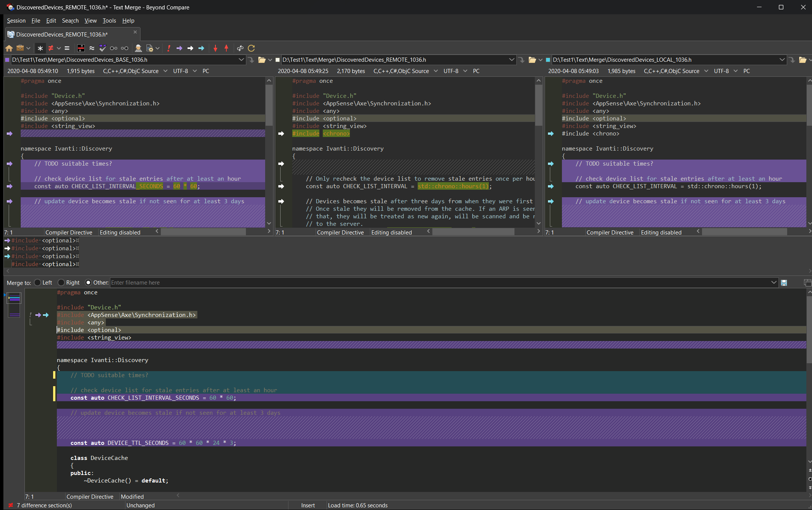812x510 pixels.
Task: Click the BASE pane go-arrow icon
Action: 252,59
